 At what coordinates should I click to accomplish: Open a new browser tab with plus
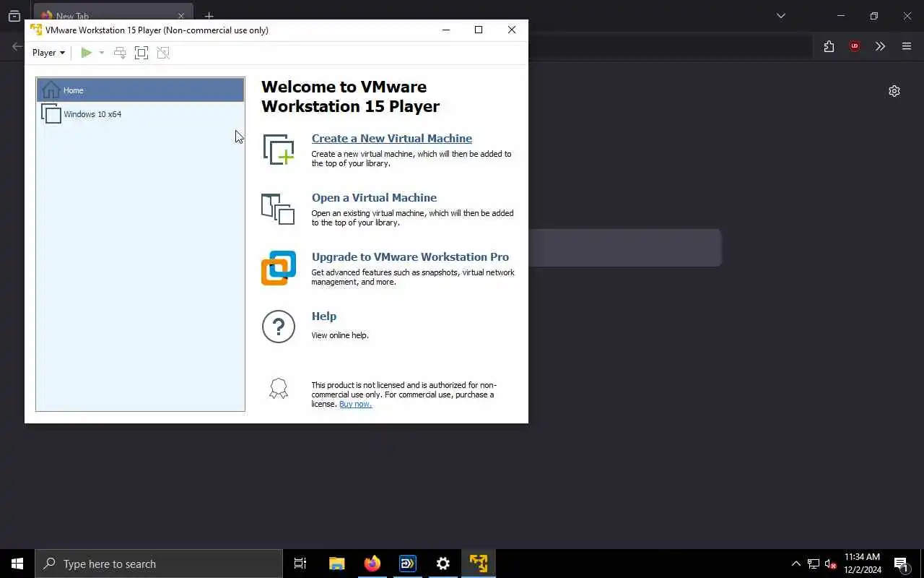pos(209,16)
